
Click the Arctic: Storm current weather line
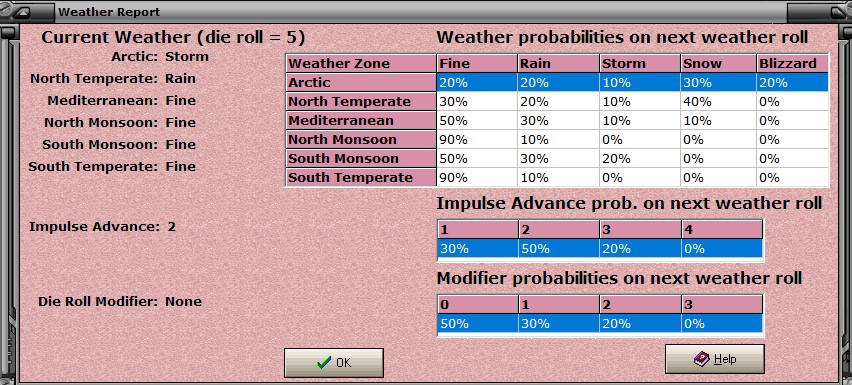[160, 56]
